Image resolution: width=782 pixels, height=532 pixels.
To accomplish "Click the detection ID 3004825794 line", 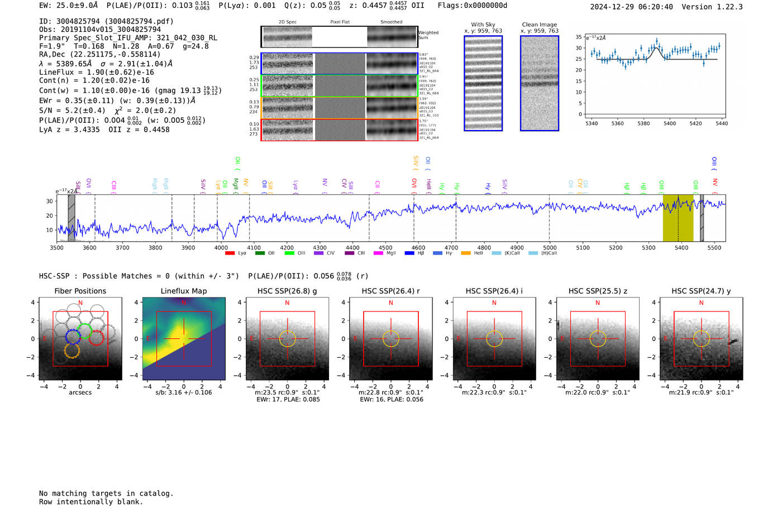I will click(106, 21).
